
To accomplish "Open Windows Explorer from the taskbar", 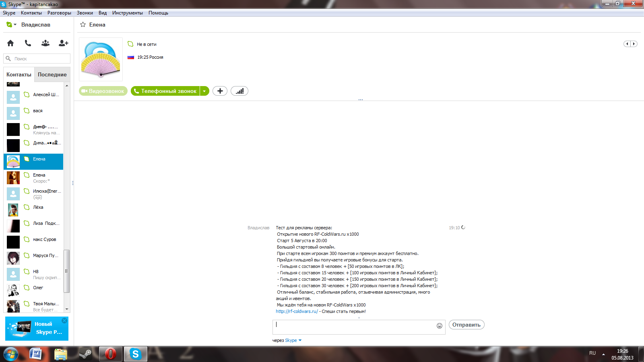I will pos(61,354).
